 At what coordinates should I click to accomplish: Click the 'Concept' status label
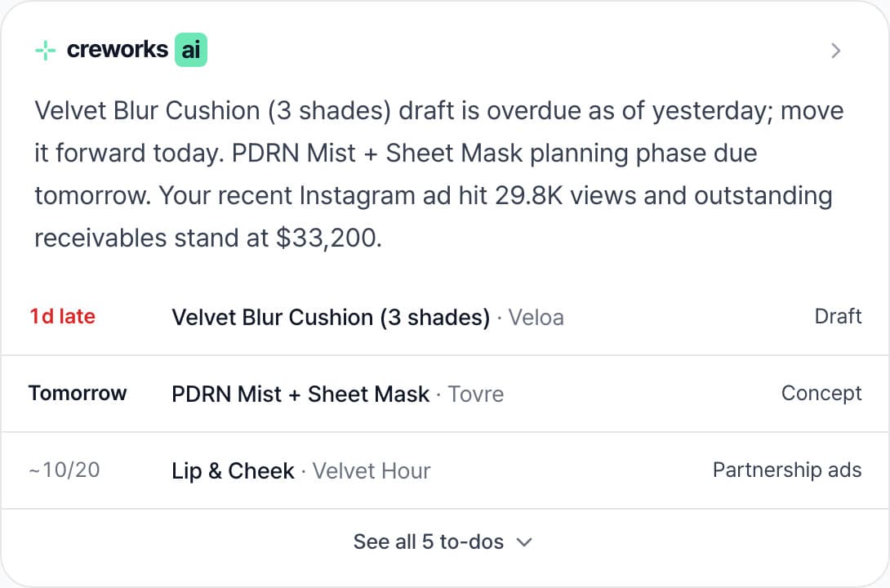pyautogui.click(x=821, y=394)
